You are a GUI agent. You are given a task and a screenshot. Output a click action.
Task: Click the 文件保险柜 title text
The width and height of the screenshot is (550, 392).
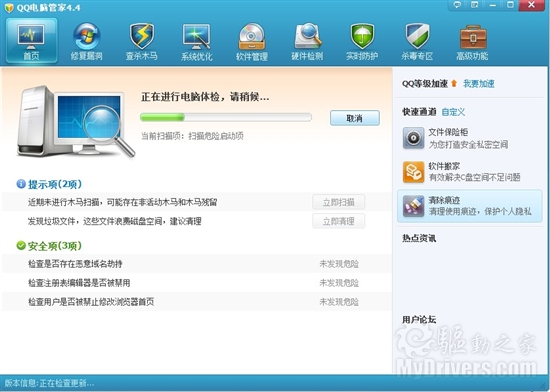(448, 132)
